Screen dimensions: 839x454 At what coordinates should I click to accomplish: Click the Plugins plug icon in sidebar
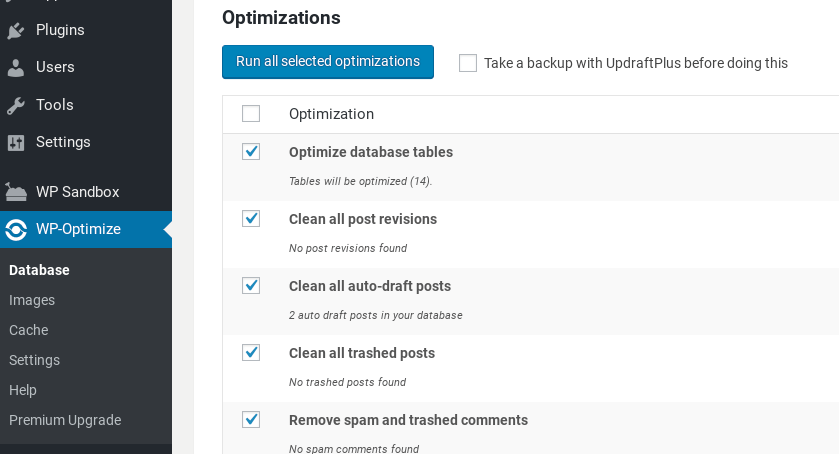click(x=16, y=30)
